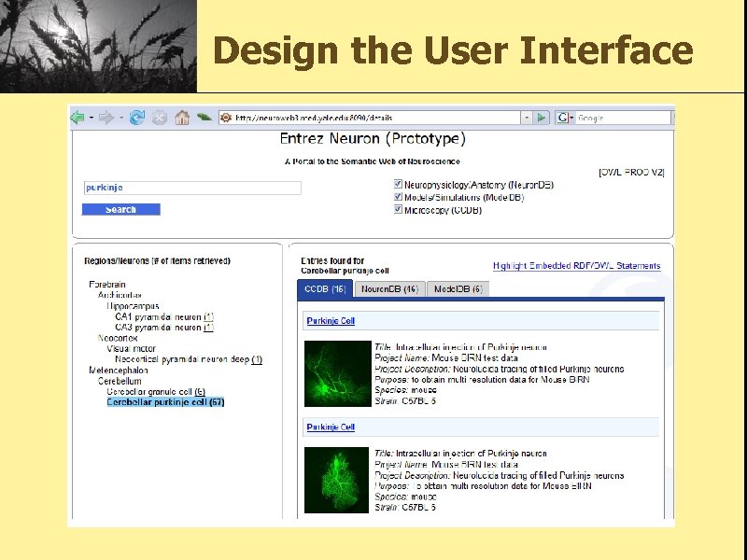Screen dimensions: 747x560
Task: Click the Entrez Neuron (Prototype) heading
Action: [x=373, y=139]
